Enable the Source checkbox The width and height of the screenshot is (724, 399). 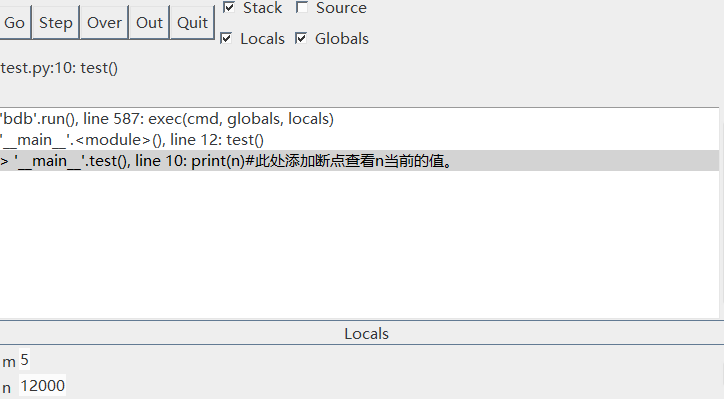click(x=302, y=7)
